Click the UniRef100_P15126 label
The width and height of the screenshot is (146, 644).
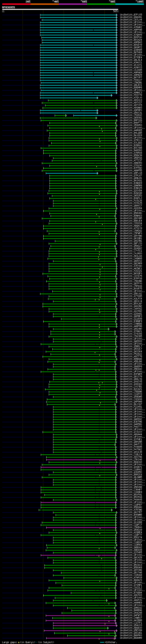coord(131,201)
